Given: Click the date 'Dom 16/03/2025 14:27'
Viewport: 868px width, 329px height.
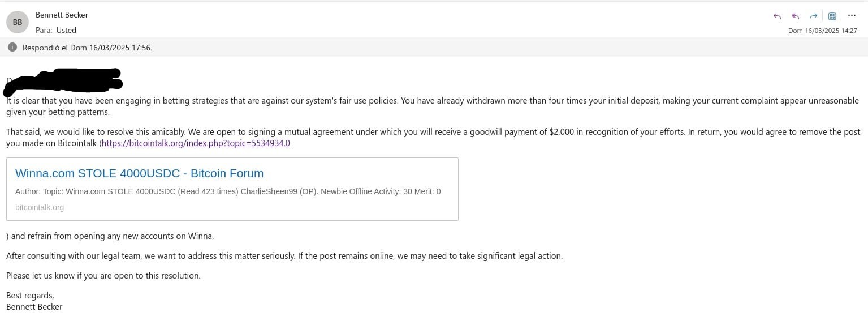Looking at the screenshot, I should point(822,31).
